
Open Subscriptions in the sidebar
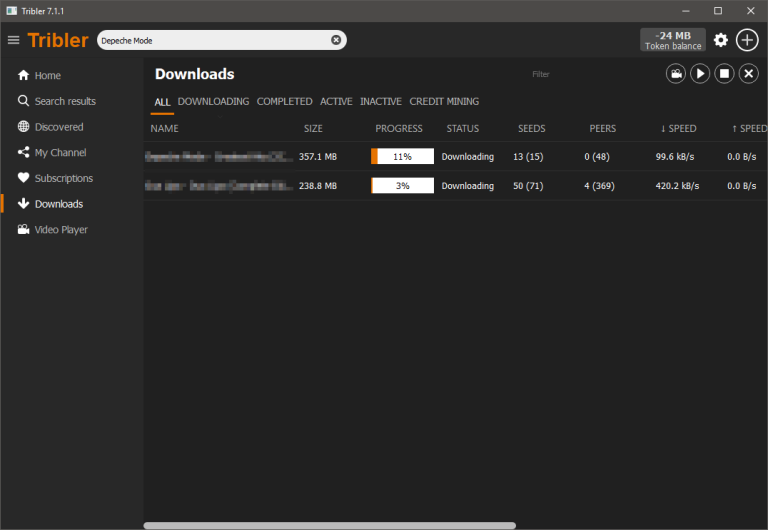tap(64, 178)
